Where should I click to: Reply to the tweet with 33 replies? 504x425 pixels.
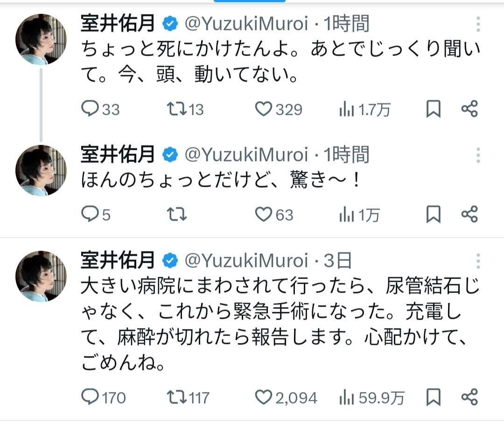(89, 109)
